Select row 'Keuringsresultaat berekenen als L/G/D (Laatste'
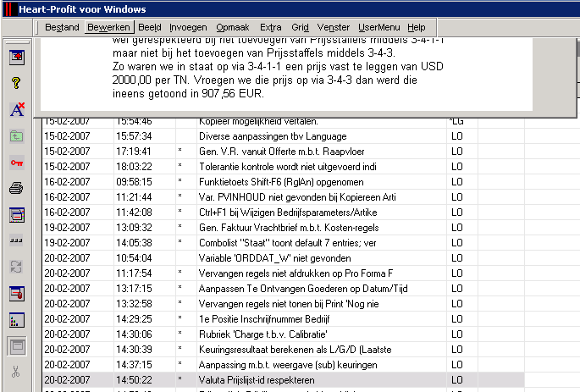 (283, 349)
